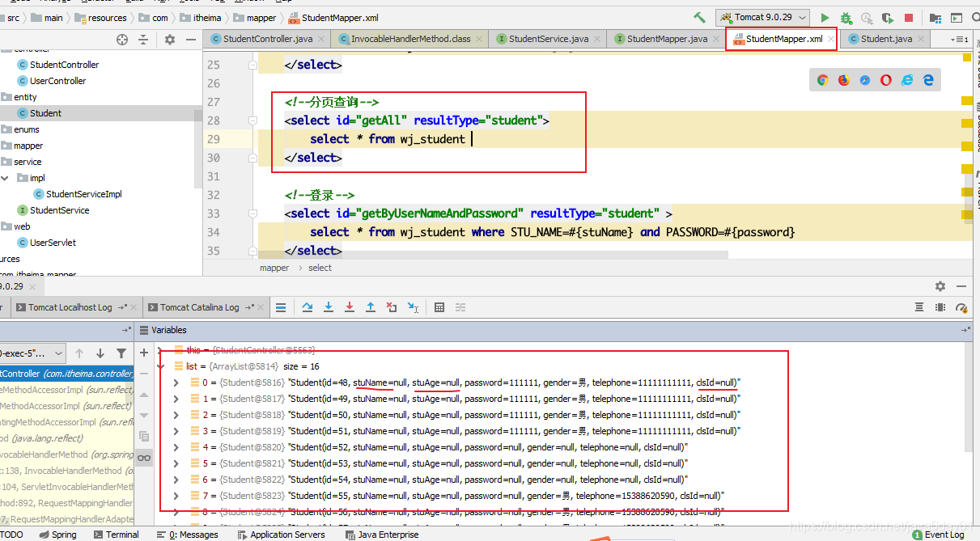This screenshot has height=541, width=980.
Task: Click the Run to Cursor icon
Action: 413,307
